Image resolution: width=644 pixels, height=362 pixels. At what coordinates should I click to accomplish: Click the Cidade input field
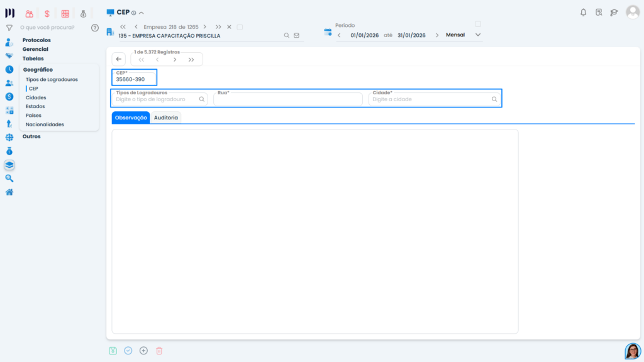point(435,99)
